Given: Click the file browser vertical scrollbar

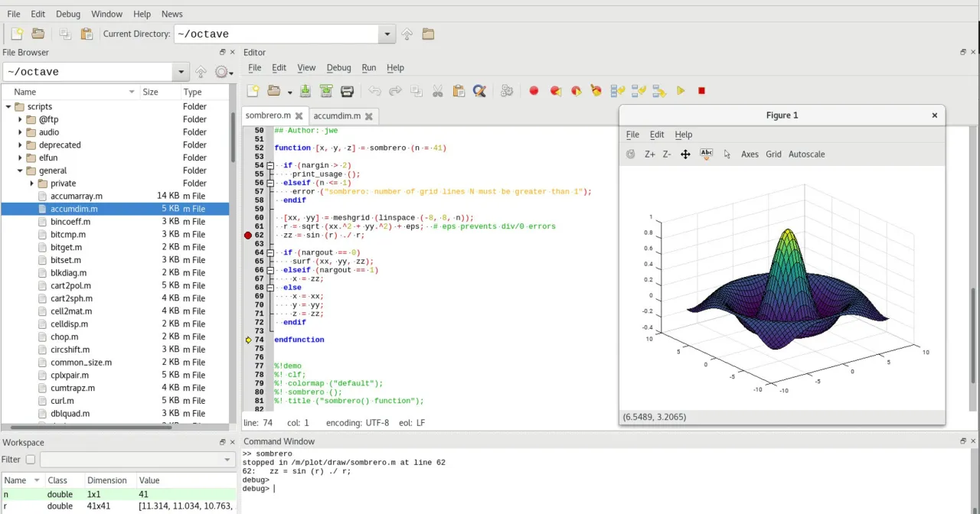Looking at the screenshot, I should [x=233, y=138].
